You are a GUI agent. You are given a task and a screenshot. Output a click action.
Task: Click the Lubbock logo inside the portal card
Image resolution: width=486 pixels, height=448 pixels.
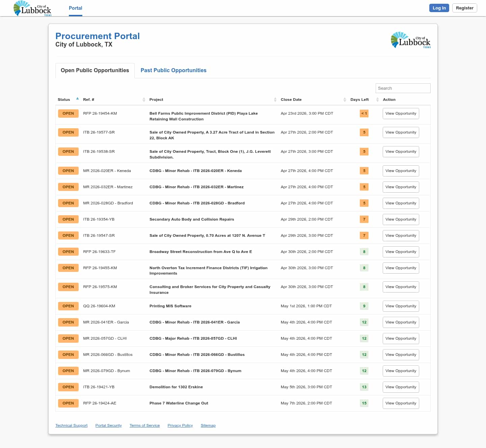click(x=410, y=40)
